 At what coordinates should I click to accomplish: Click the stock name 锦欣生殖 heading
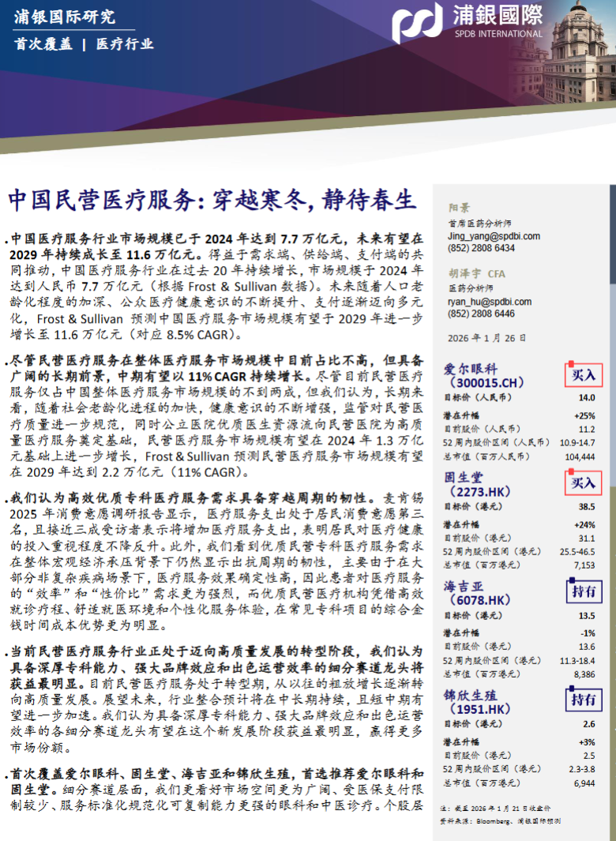(x=471, y=695)
